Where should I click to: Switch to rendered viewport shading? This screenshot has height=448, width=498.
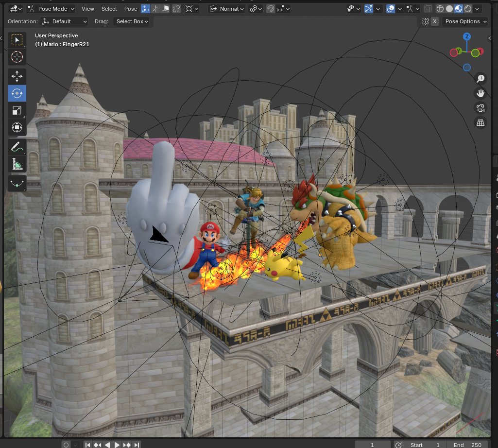(x=468, y=9)
